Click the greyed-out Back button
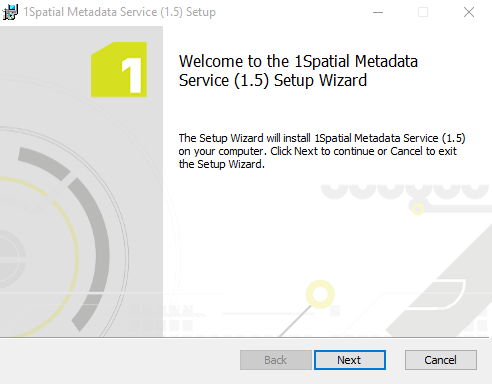This screenshot has width=492, height=384. [276, 360]
